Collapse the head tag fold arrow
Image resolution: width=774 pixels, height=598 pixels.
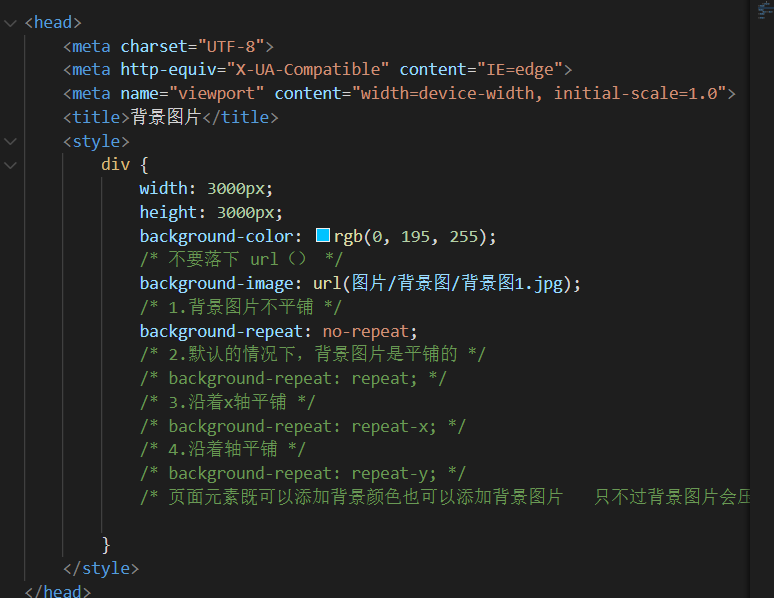coord(10,22)
